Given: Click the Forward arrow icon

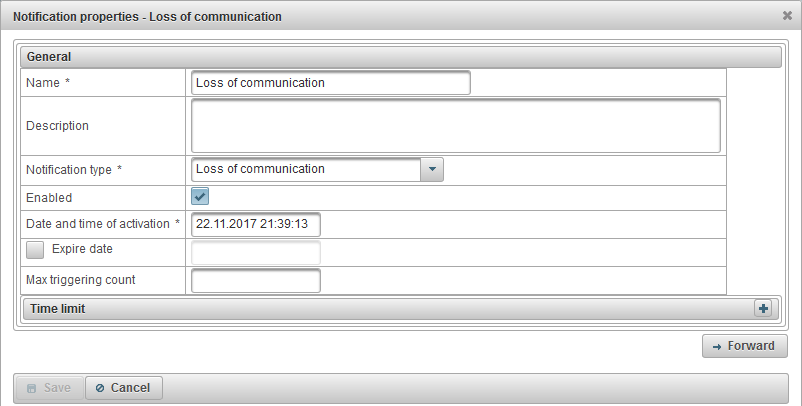Looking at the screenshot, I should coord(717,346).
